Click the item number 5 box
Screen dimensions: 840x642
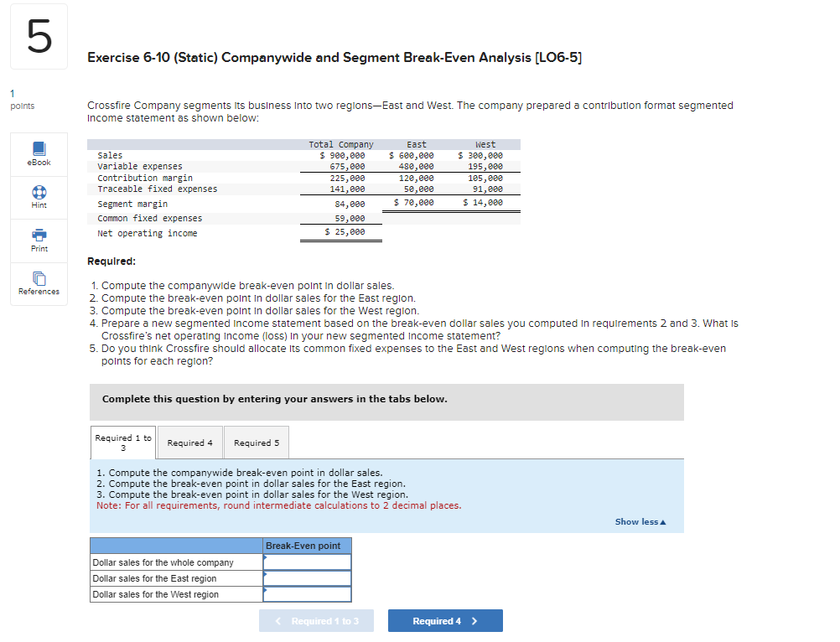pyautogui.click(x=39, y=36)
